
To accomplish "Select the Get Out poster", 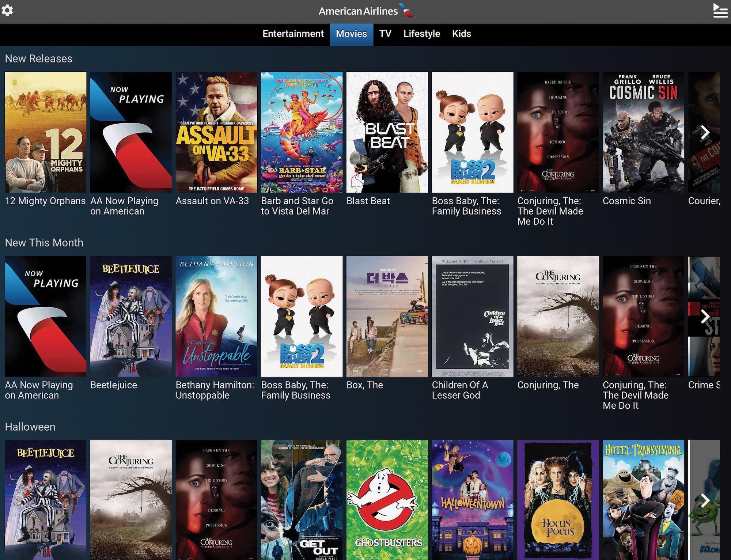I will click(x=302, y=500).
